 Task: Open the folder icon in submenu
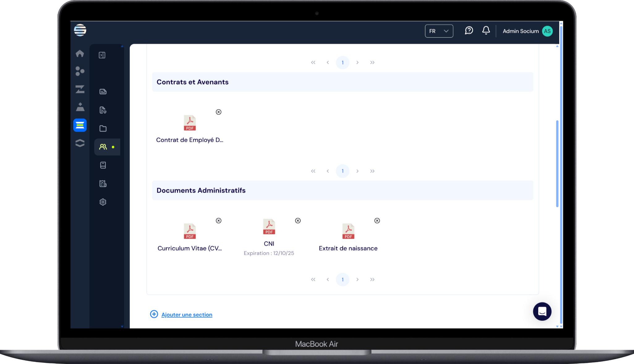coord(103,128)
